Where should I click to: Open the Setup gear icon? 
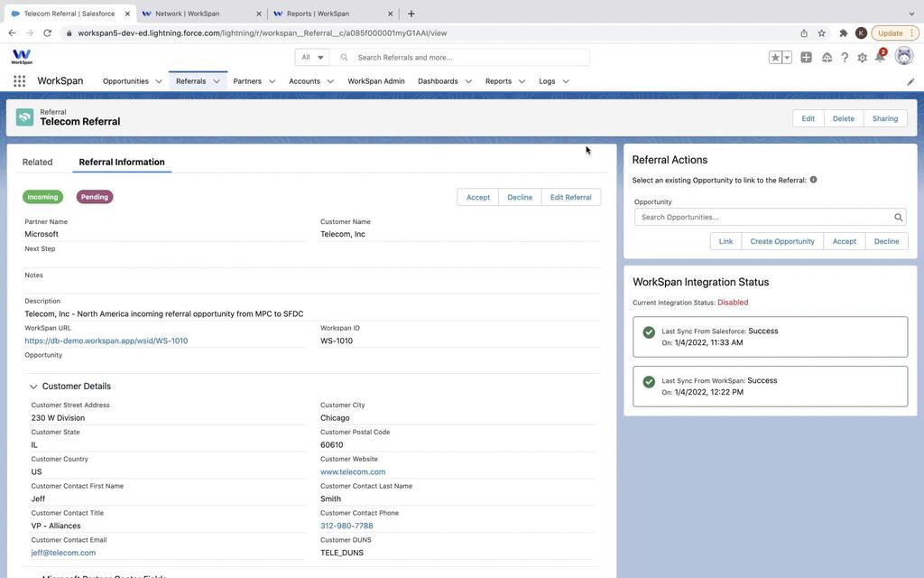862,57
